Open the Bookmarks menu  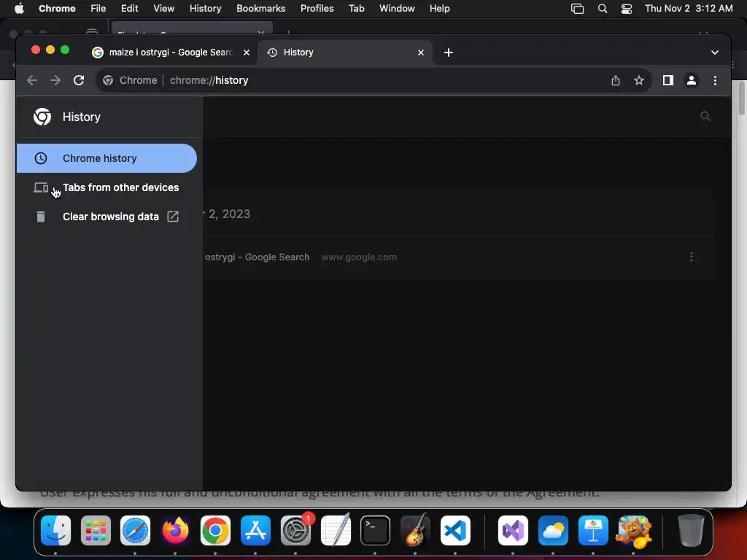[260, 8]
